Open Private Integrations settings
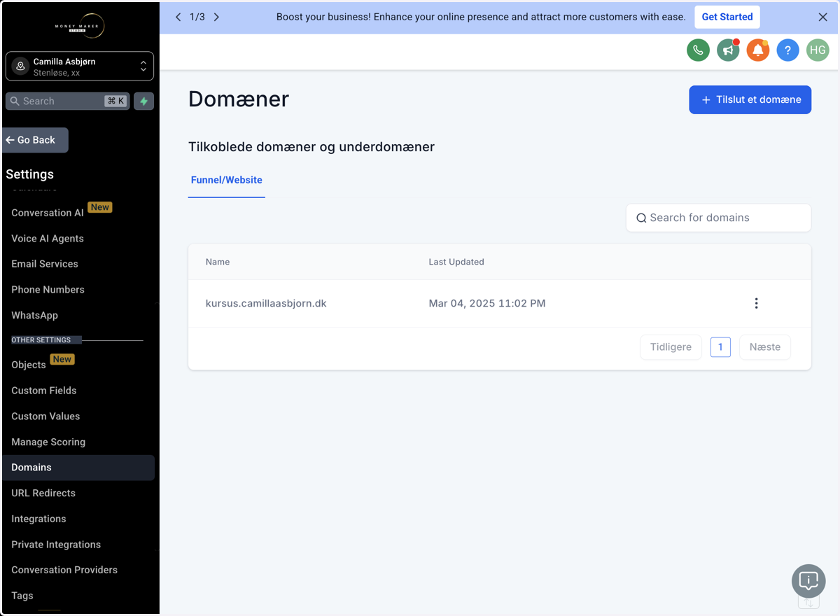This screenshot has height=616, width=840. tap(56, 545)
